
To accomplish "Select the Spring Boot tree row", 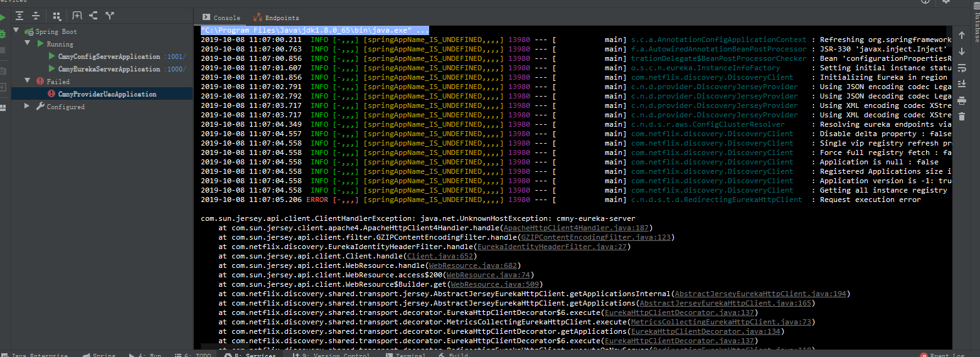I will 102,31.
